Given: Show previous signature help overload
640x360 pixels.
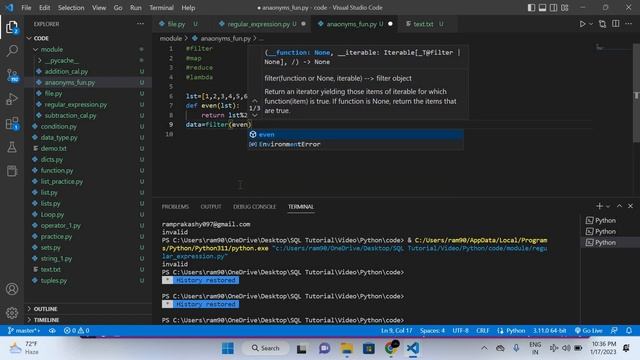Looking at the screenshot, I should (255, 100).
